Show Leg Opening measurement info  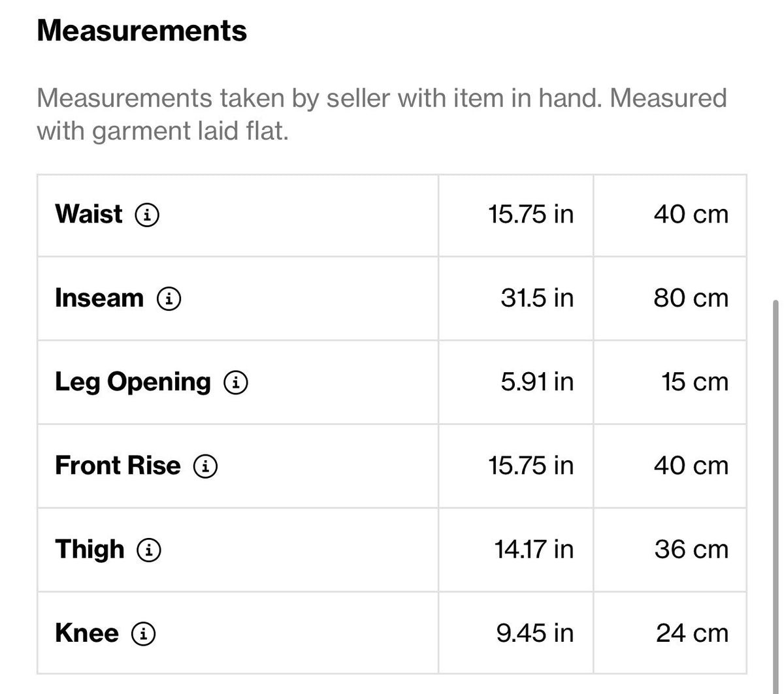[x=236, y=383]
